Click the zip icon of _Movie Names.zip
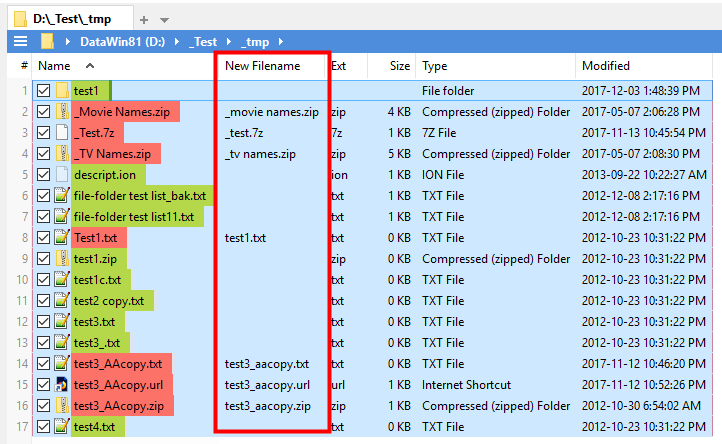Image resolution: width=722 pixels, height=444 pixels. 62,111
